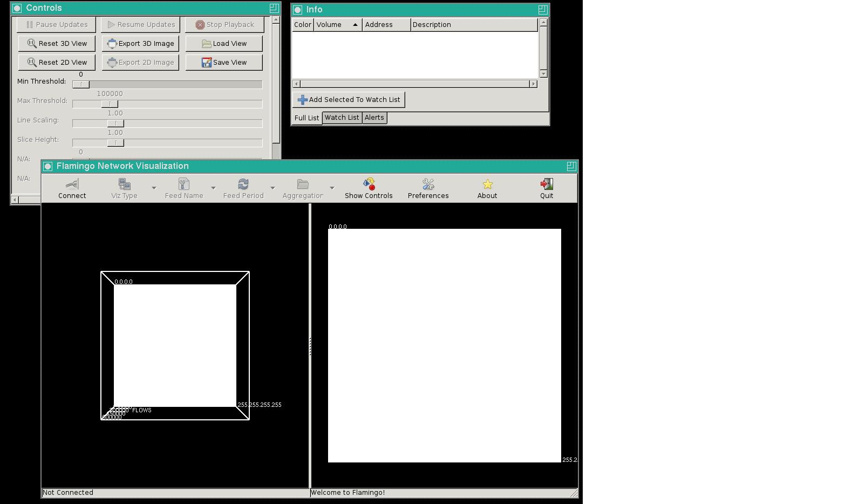Click the Export 2D Image button
This screenshot has width=845, height=504.
(141, 63)
